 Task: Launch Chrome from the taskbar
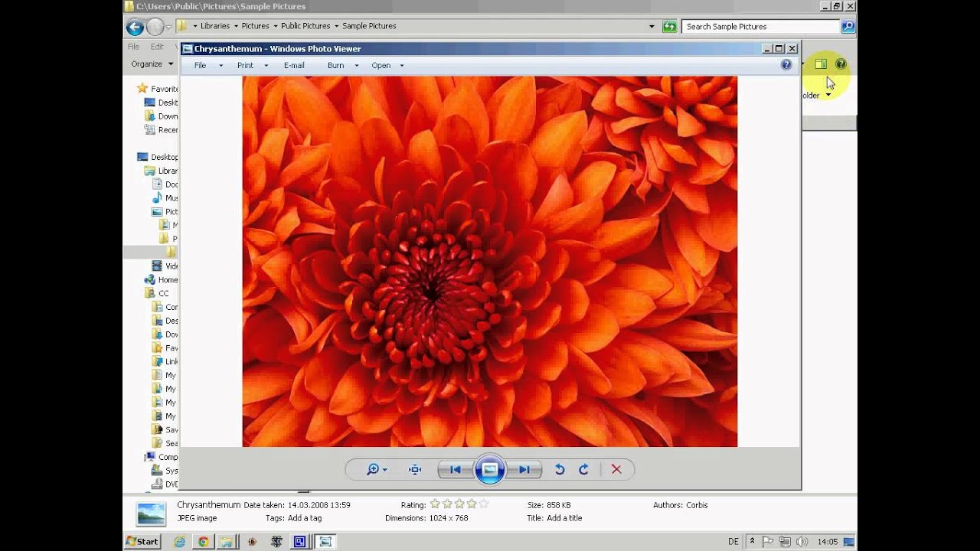(x=203, y=541)
